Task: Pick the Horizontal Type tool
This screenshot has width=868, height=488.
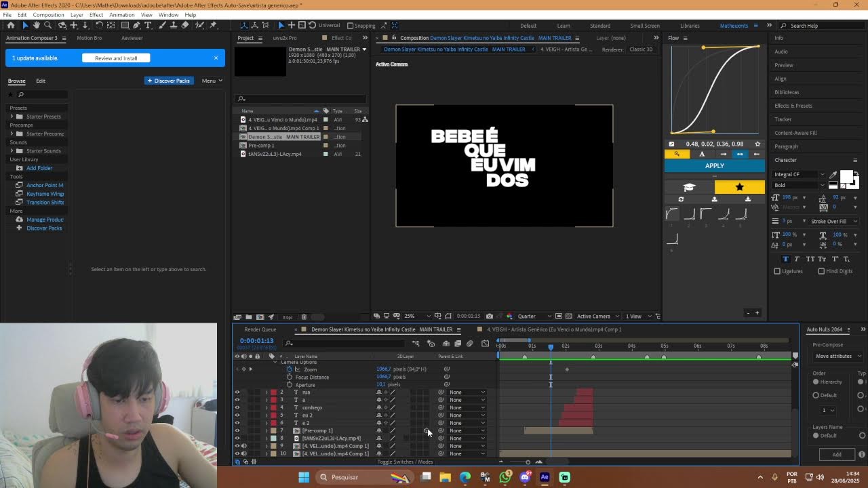Action: (x=149, y=25)
